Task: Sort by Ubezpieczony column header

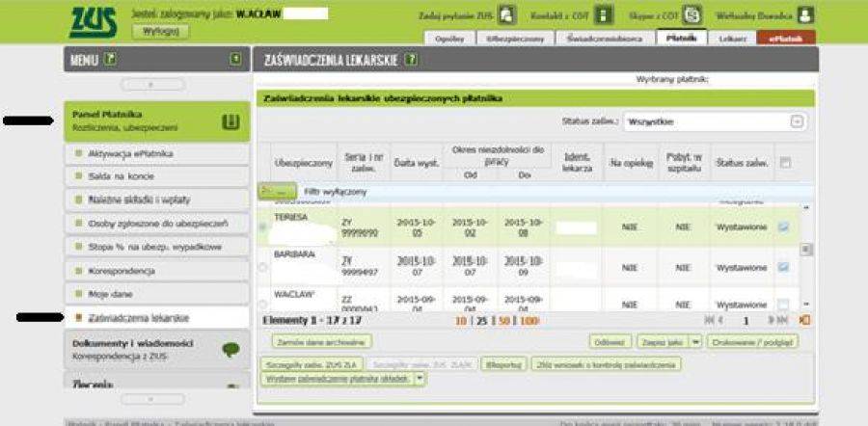Action: (304, 163)
